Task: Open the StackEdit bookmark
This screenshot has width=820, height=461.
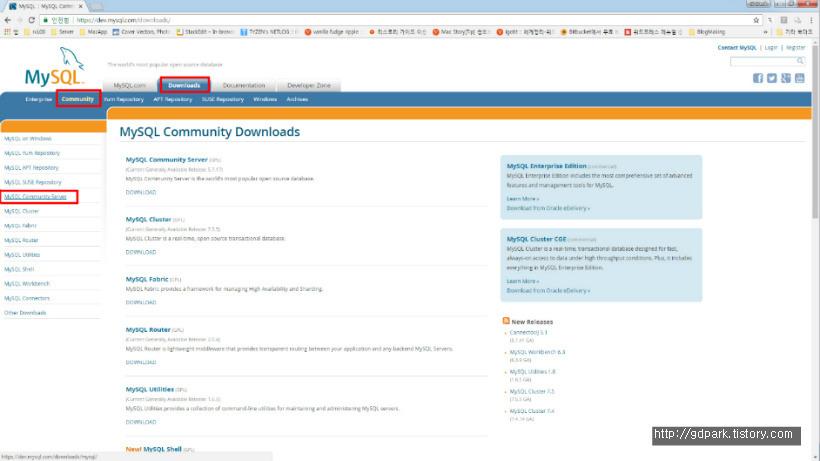Action: coord(204,32)
